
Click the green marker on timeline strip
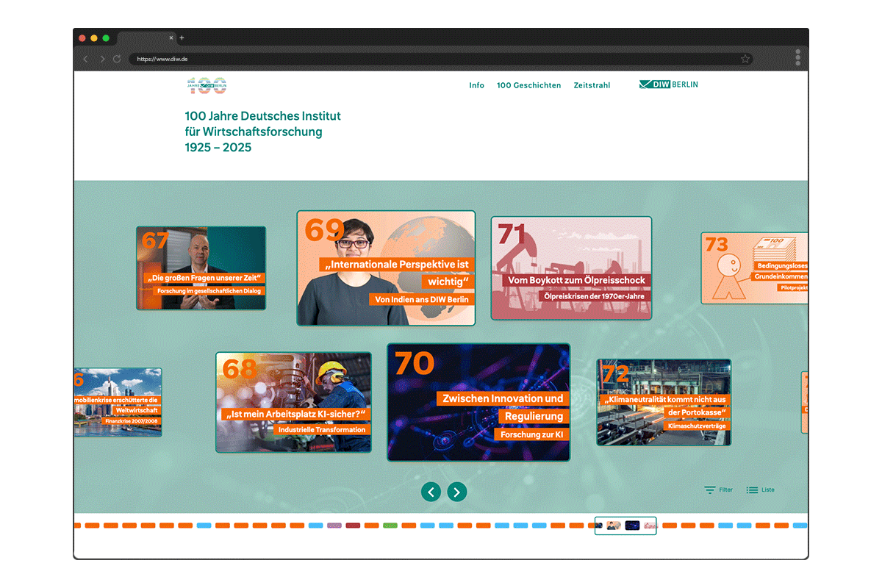[x=390, y=526]
